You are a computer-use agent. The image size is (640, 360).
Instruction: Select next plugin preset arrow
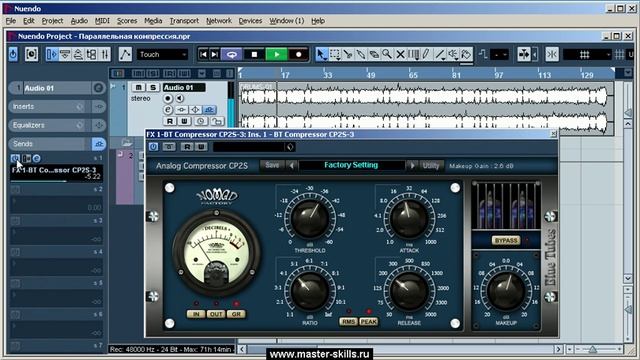pyautogui.click(x=412, y=165)
